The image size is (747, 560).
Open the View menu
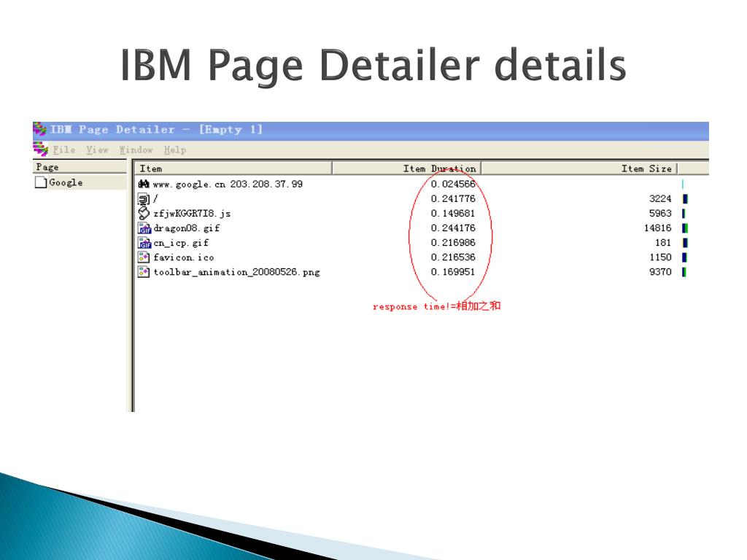pyautogui.click(x=97, y=150)
